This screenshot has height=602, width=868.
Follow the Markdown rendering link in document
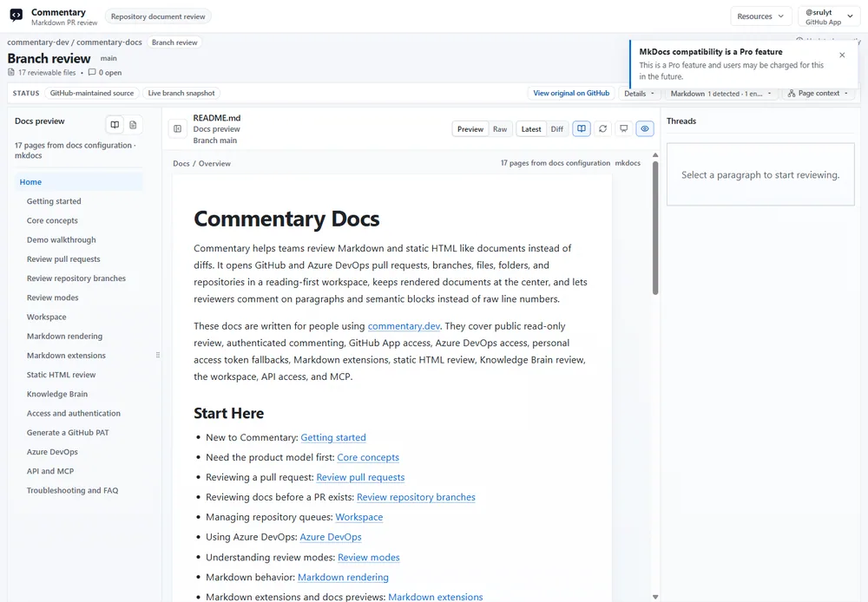point(343,578)
